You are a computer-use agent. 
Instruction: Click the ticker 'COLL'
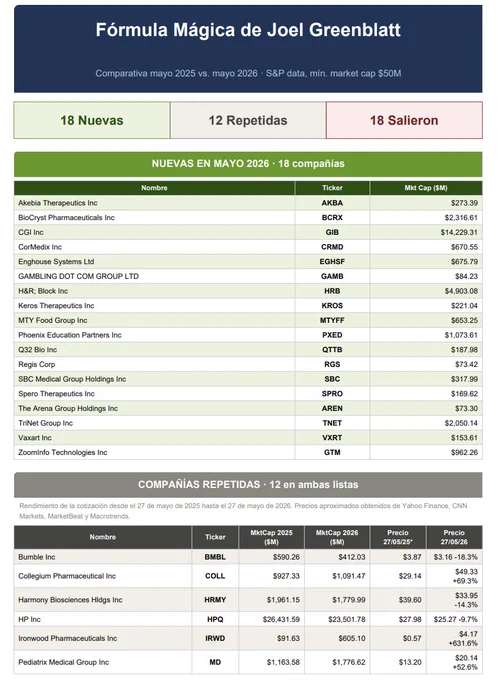click(215, 576)
